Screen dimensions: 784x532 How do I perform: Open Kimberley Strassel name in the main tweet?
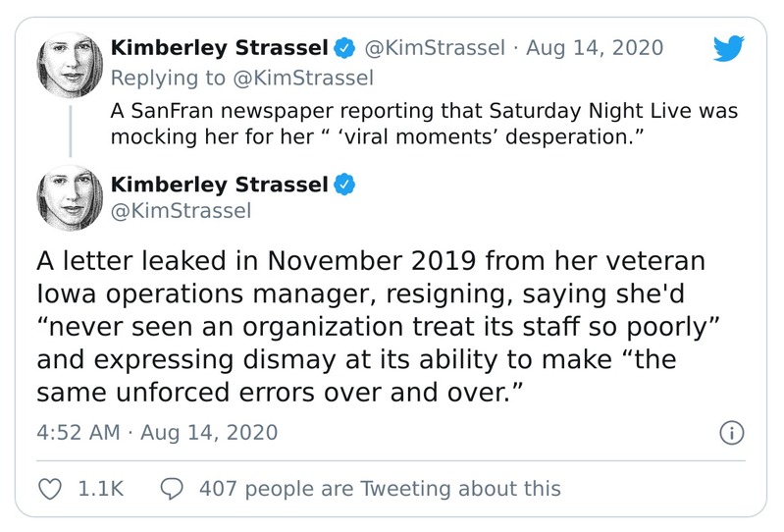pos(220,185)
